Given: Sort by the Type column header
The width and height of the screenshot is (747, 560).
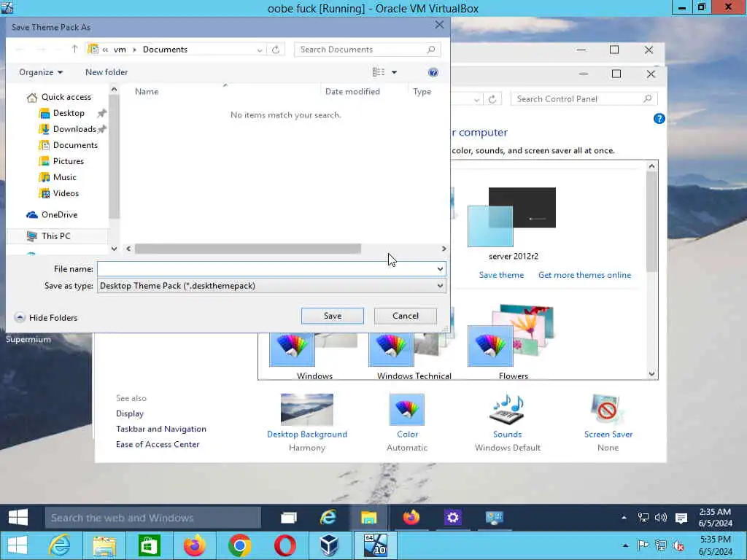Looking at the screenshot, I should point(422,92).
